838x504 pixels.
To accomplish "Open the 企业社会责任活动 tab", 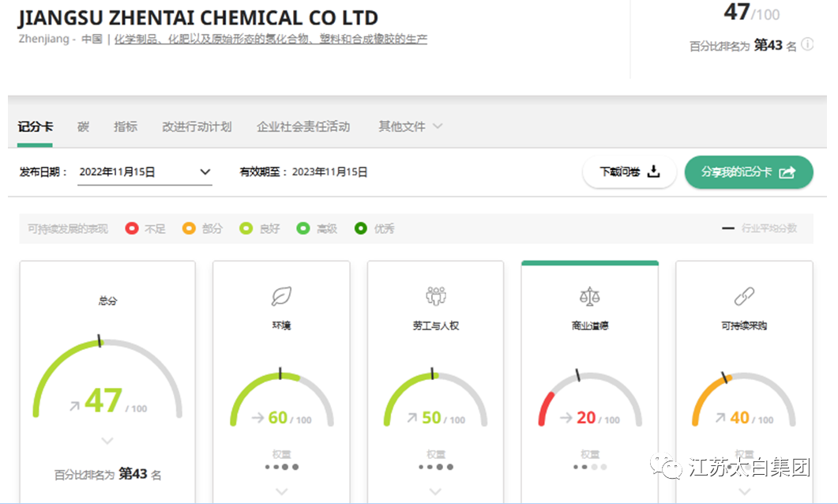I will pyautogui.click(x=303, y=126).
